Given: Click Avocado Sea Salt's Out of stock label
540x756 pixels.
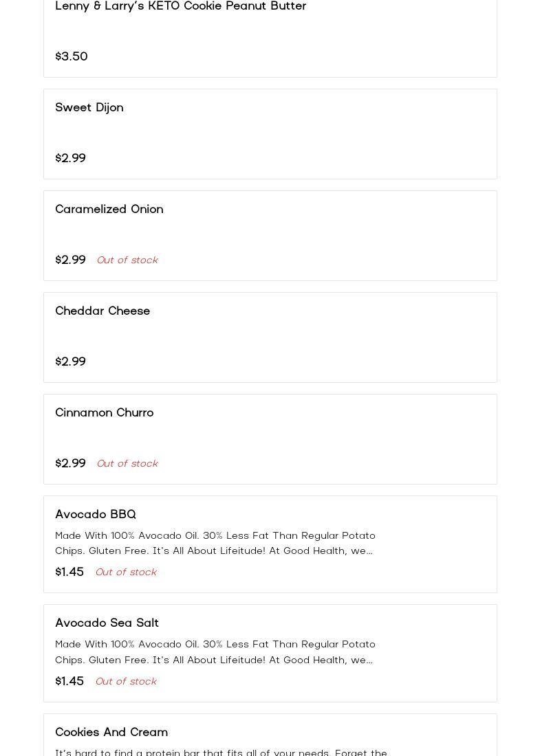Looking at the screenshot, I should click(126, 681).
